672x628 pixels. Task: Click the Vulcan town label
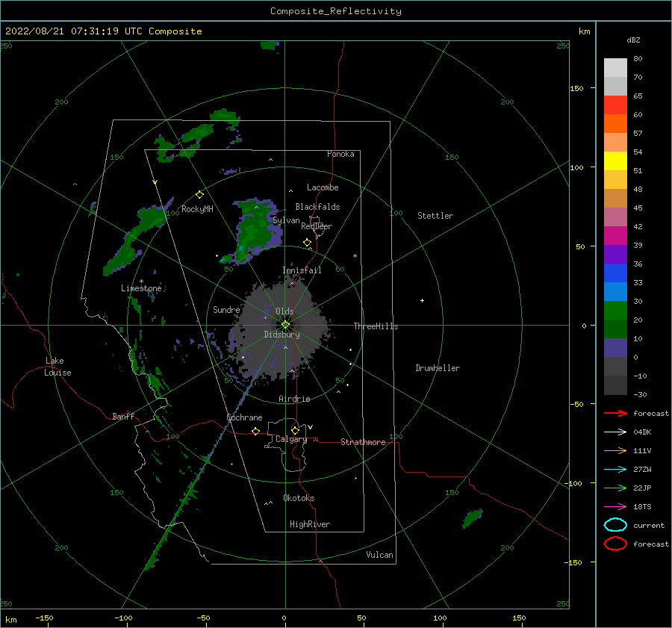click(x=379, y=555)
